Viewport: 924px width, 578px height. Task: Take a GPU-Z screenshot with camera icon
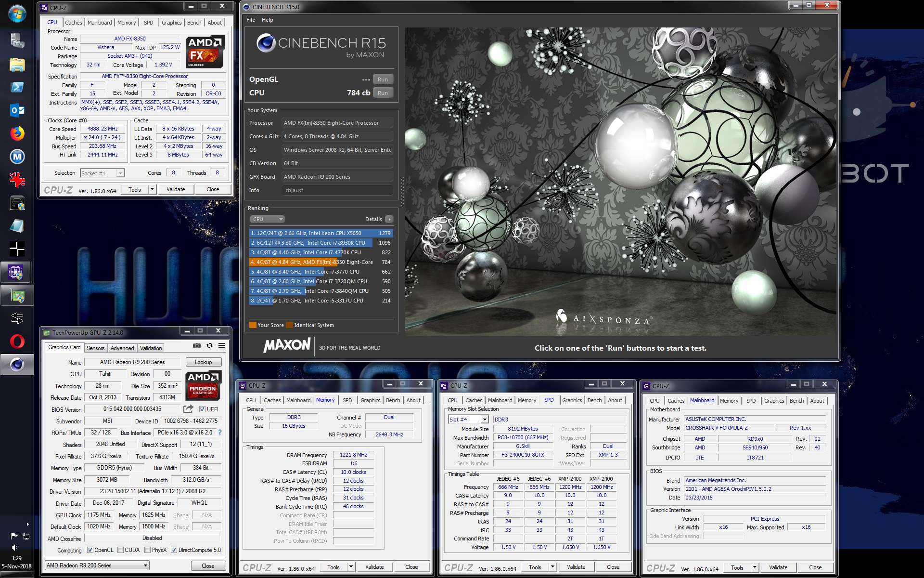[197, 345]
